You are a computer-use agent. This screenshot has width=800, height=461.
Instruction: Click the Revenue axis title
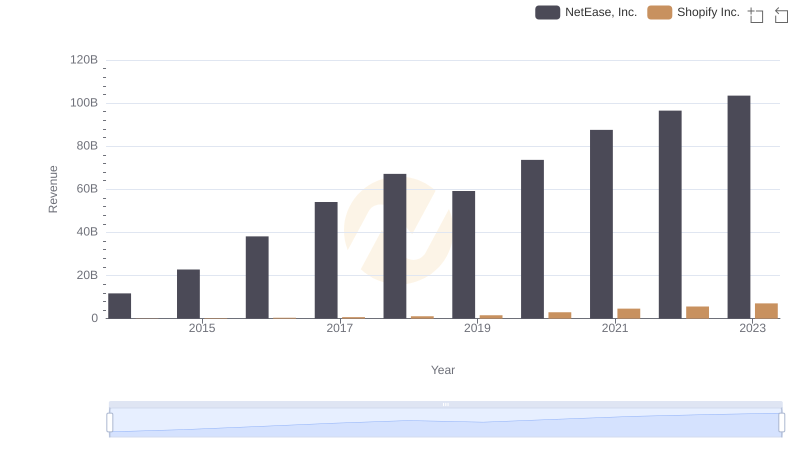pos(53,189)
